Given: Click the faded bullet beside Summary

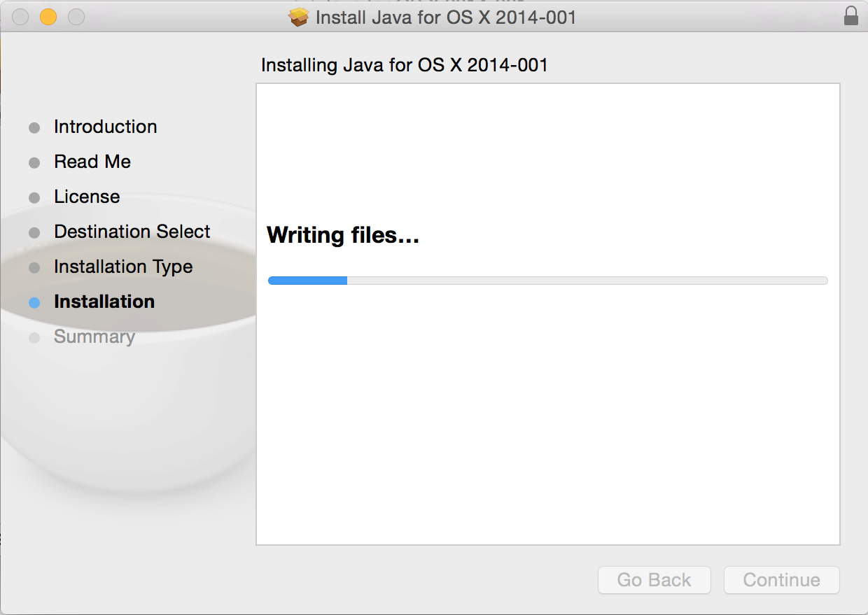Looking at the screenshot, I should [34, 338].
